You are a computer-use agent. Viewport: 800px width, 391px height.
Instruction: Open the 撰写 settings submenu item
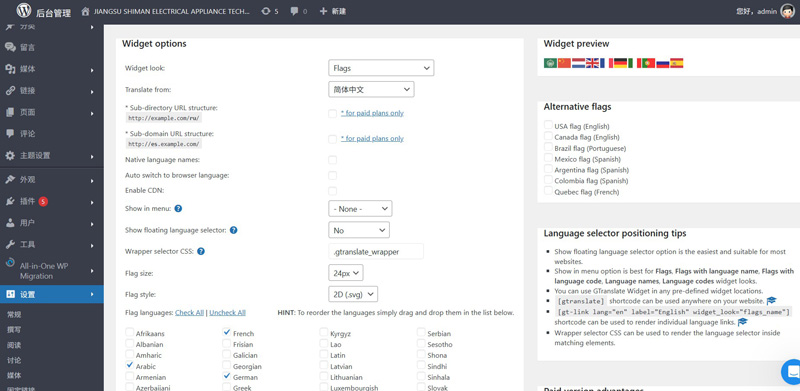[14, 330]
